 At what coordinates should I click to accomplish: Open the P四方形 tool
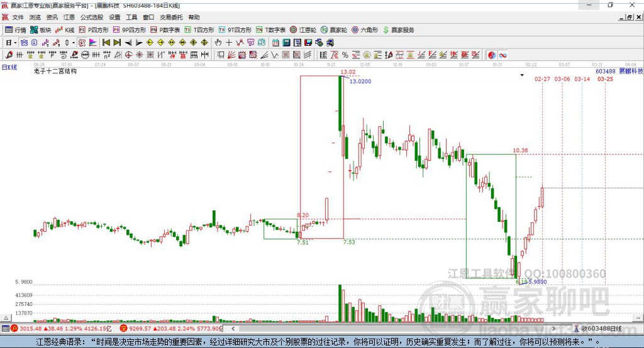point(94,30)
